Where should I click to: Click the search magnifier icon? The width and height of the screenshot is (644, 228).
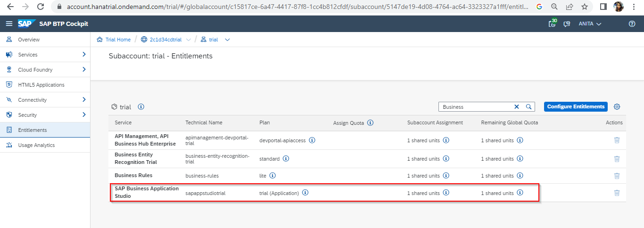528,107
